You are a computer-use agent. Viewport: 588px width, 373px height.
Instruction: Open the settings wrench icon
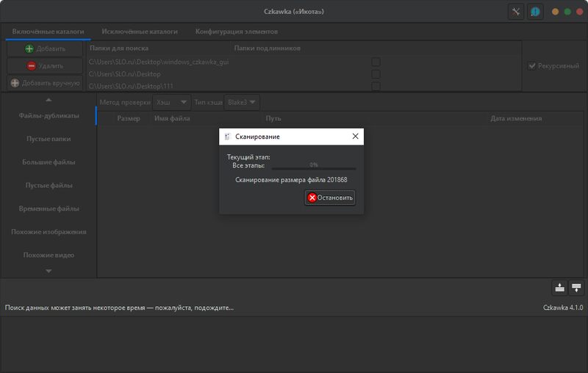[516, 12]
